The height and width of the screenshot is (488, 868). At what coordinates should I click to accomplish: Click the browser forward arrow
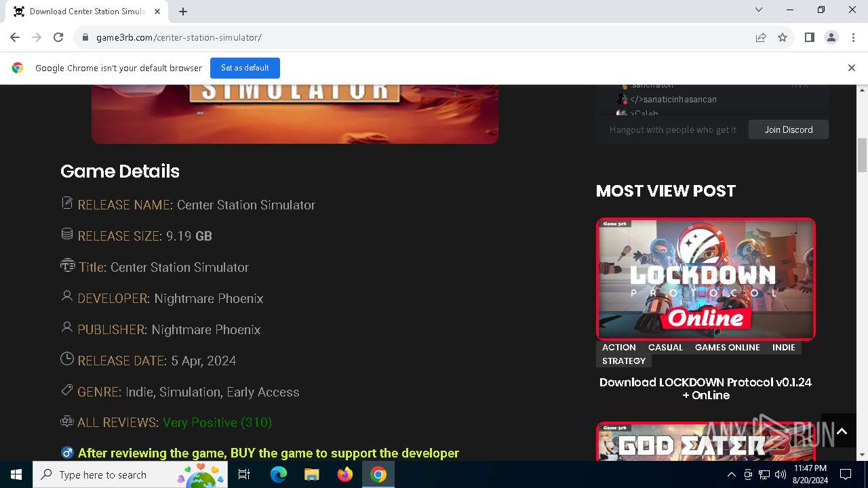point(37,37)
